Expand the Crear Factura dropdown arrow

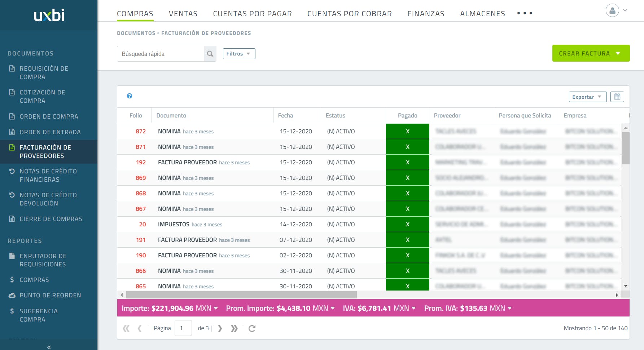(618, 53)
